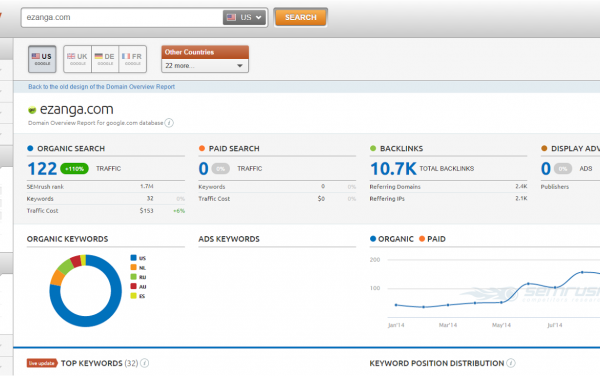This screenshot has width=600, height=376.
Task: Click the yellow ES legend swatch
Action: 134,296
